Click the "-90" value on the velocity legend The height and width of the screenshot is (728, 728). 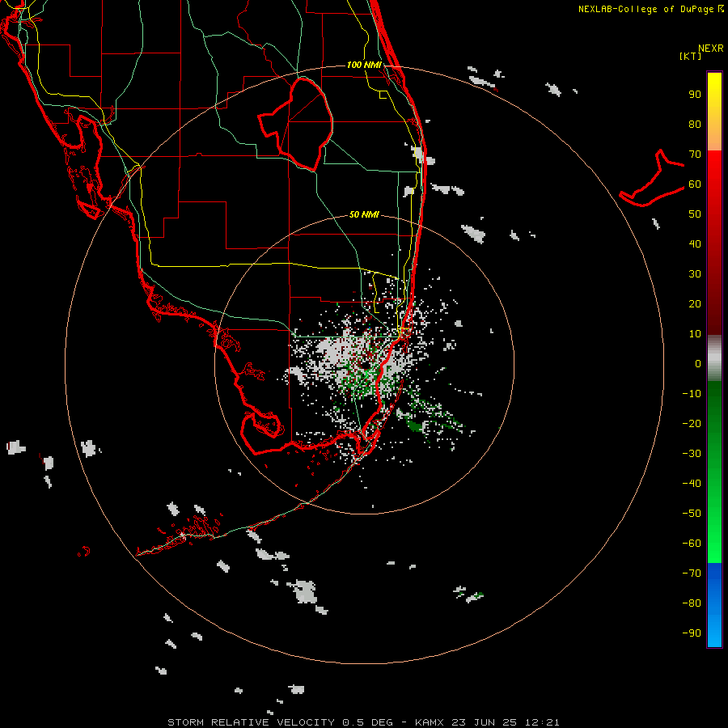692,633
